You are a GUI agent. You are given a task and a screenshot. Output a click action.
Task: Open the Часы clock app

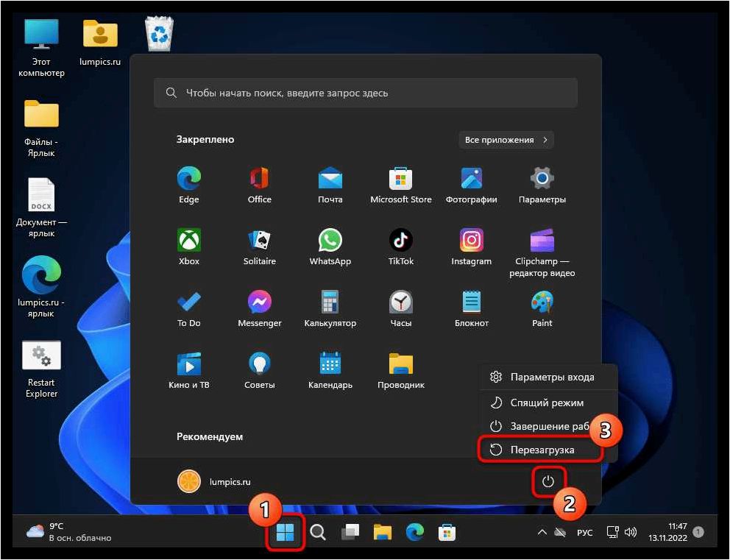pos(401,308)
